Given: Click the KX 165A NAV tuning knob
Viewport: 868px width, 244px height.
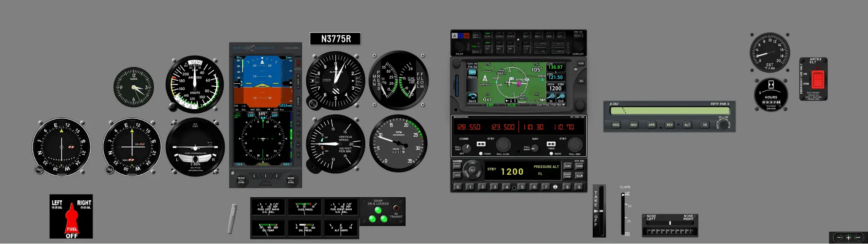Looking at the screenshot, I should [575, 144].
